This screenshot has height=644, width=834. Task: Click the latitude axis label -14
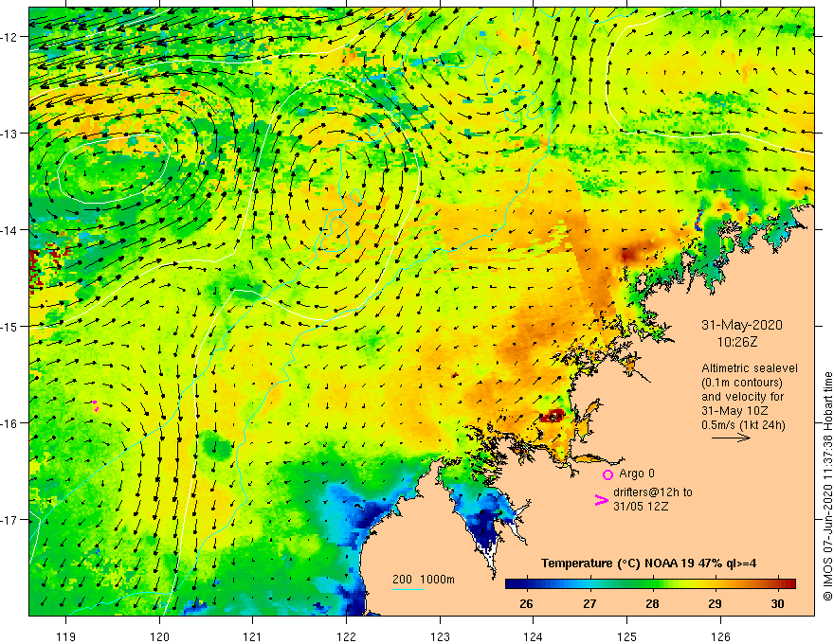click(x=10, y=230)
